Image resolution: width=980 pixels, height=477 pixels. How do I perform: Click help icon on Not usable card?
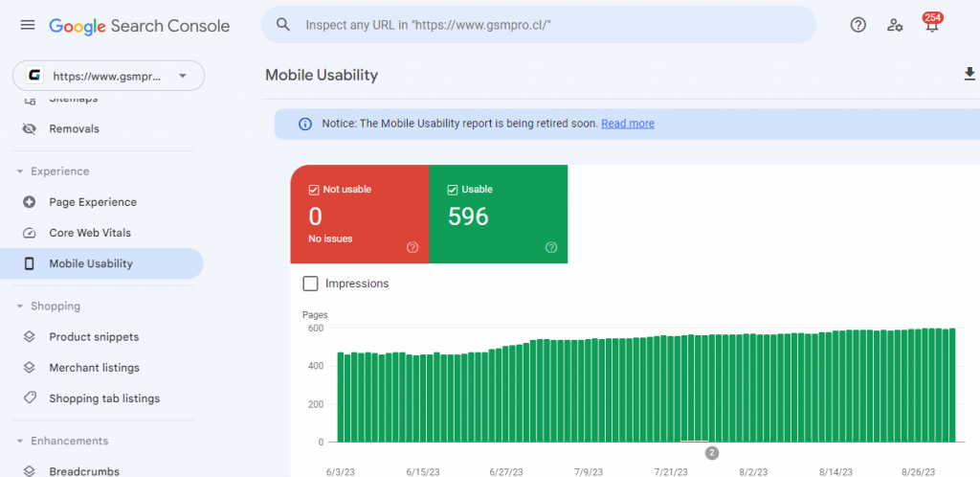click(x=412, y=247)
